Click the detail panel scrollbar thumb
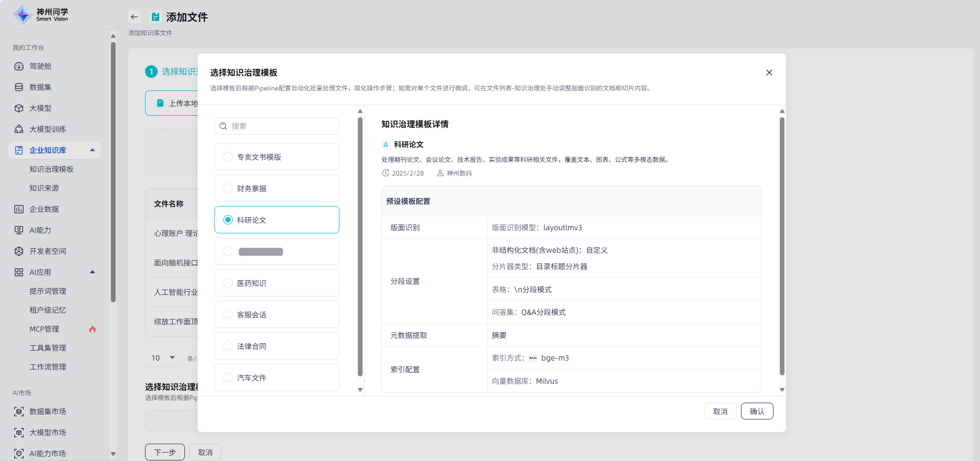The image size is (980, 461). 782,246
